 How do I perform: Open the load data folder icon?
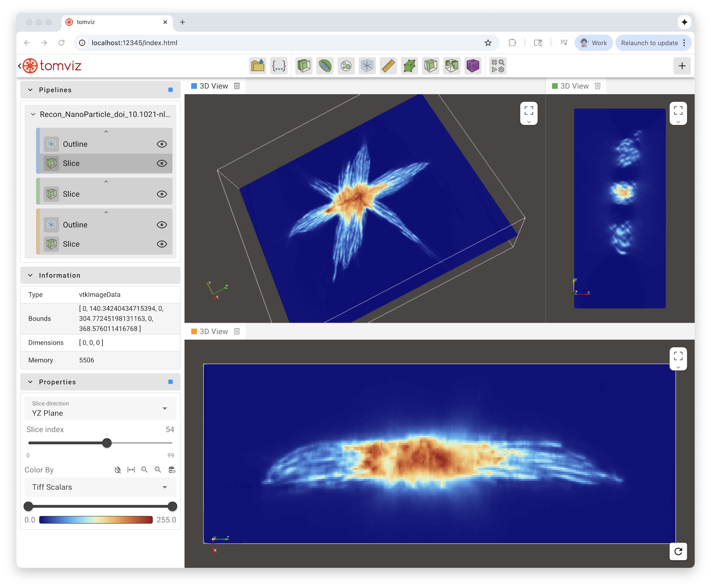(258, 66)
